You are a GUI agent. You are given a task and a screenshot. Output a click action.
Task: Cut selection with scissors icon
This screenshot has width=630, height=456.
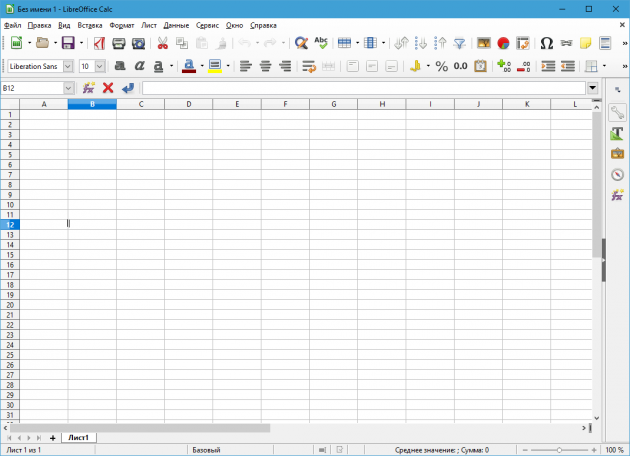coord(162,43)
